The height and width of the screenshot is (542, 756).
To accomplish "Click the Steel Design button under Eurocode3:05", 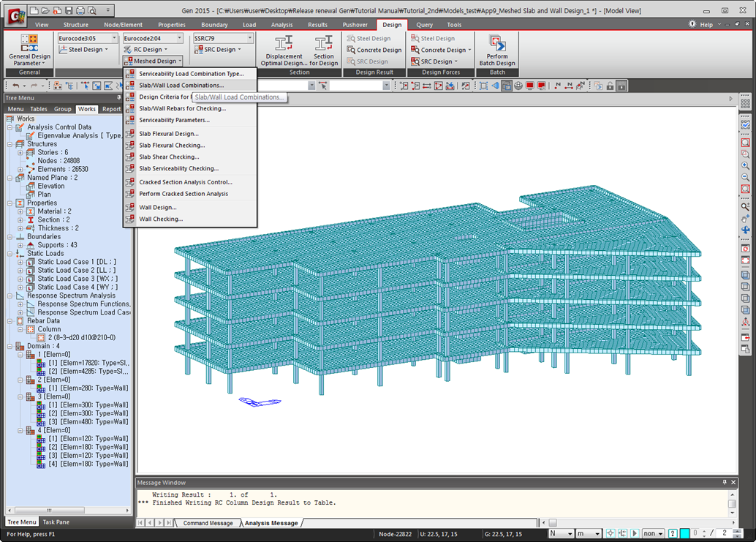I will point(83,50).
